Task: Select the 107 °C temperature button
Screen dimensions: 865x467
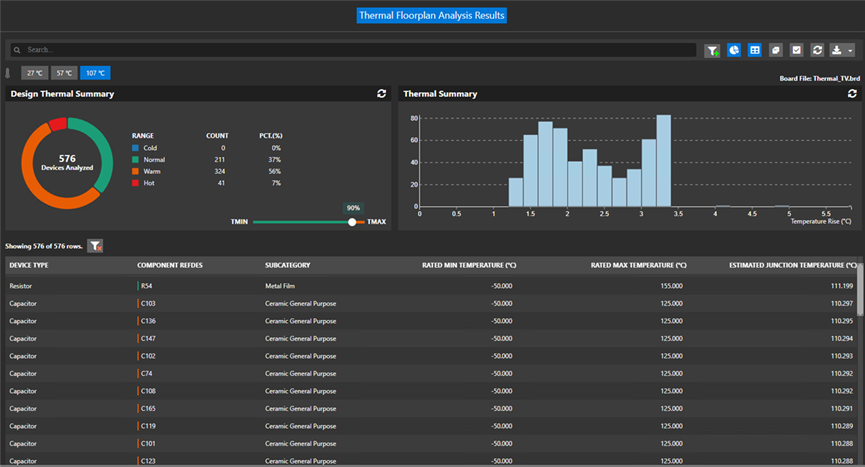Action: [x=96, y=73]
